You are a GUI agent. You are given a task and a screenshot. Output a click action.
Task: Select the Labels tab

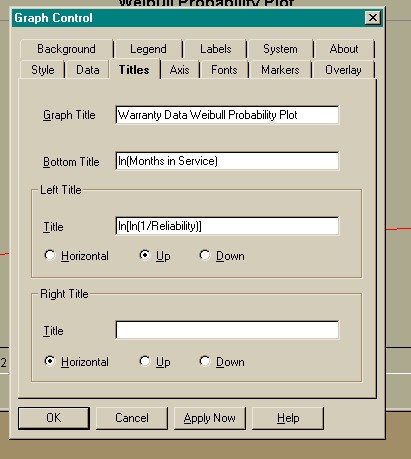[x=215, y=49]
